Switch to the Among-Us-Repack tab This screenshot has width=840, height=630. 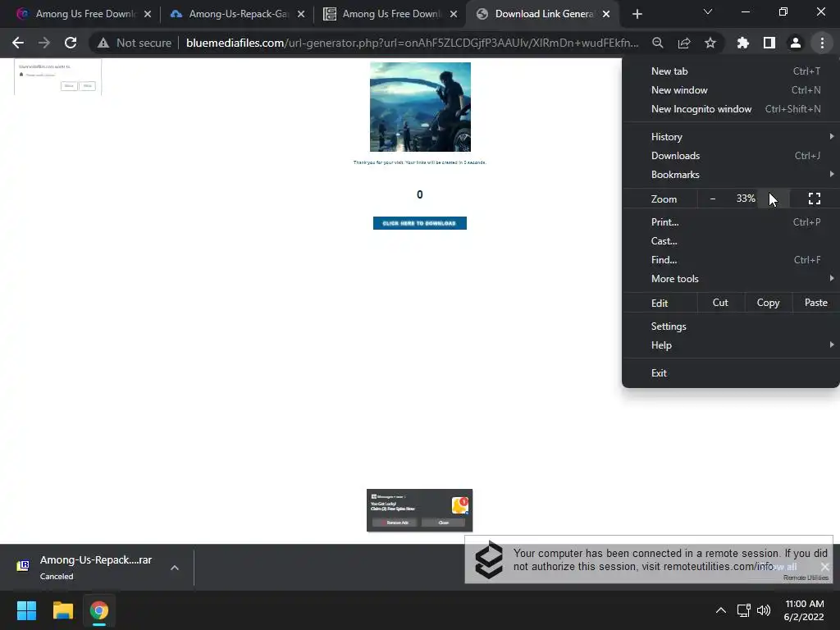coord(237,14)
